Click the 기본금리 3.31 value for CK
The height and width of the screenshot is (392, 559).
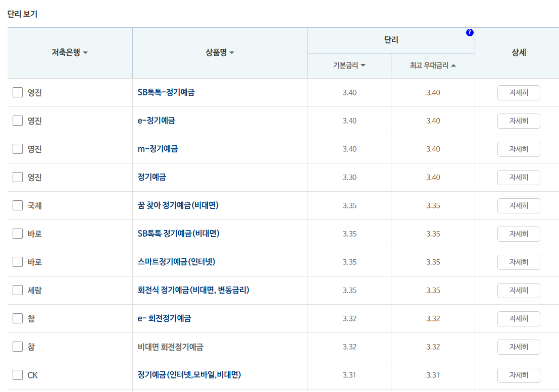(x=349, y=375)
